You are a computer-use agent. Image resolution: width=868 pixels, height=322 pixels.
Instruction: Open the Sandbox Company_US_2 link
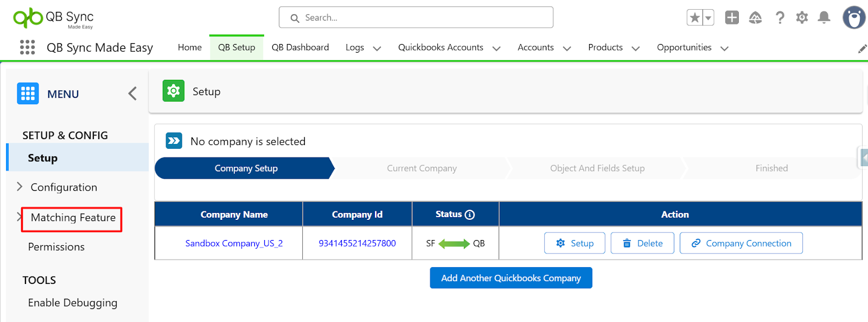tap(234, 243)
